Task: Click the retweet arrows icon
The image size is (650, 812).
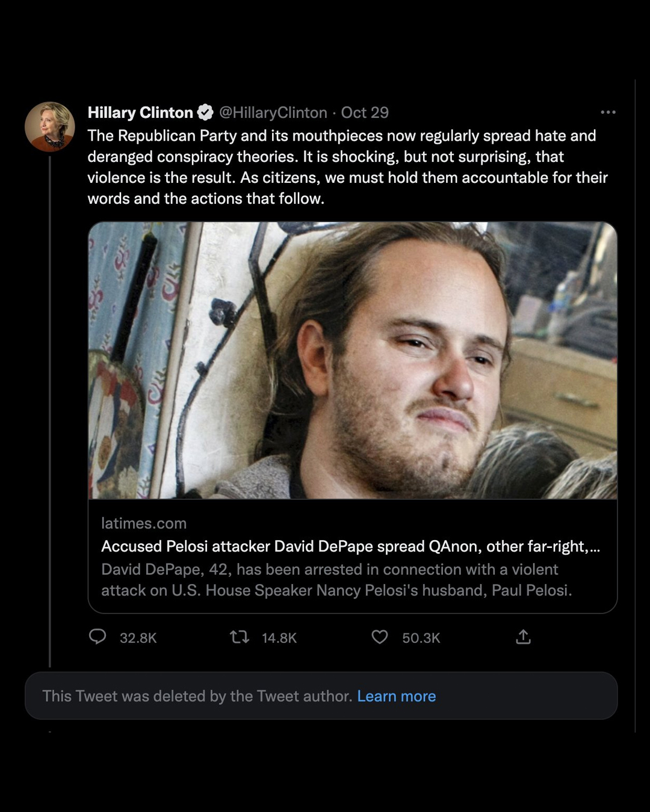Action: point(240,636)
